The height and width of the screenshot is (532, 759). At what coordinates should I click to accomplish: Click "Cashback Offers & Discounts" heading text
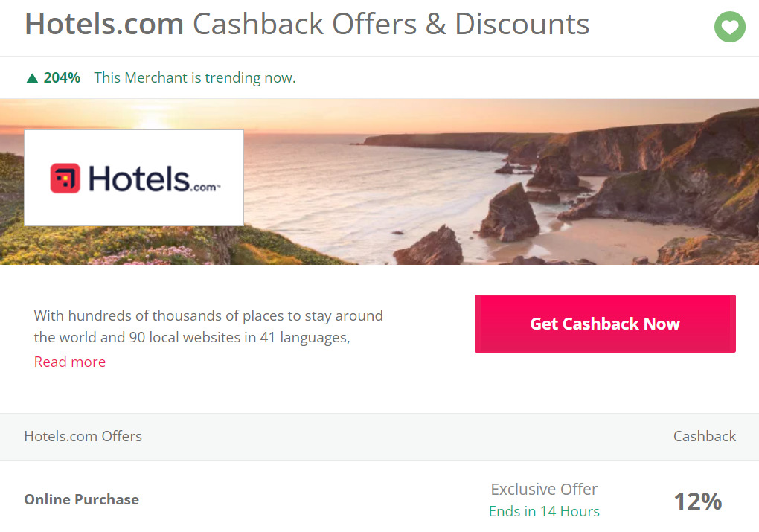coord(391,24)
